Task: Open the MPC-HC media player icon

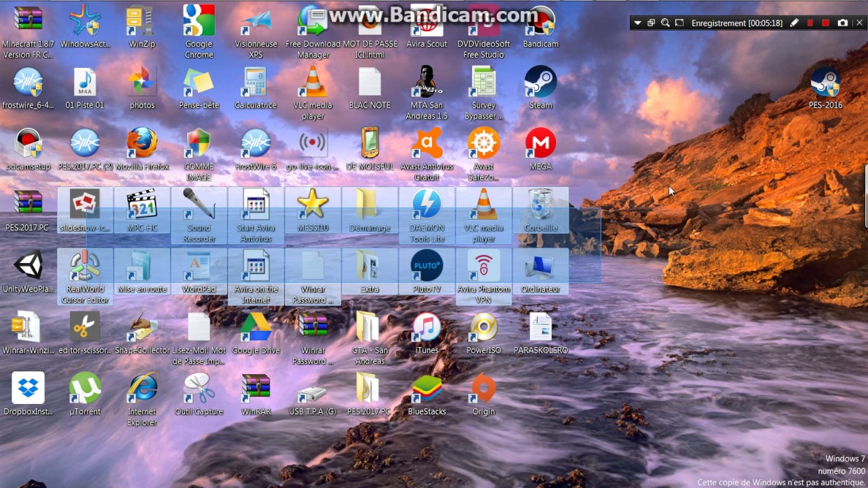Action: [142, 204]
